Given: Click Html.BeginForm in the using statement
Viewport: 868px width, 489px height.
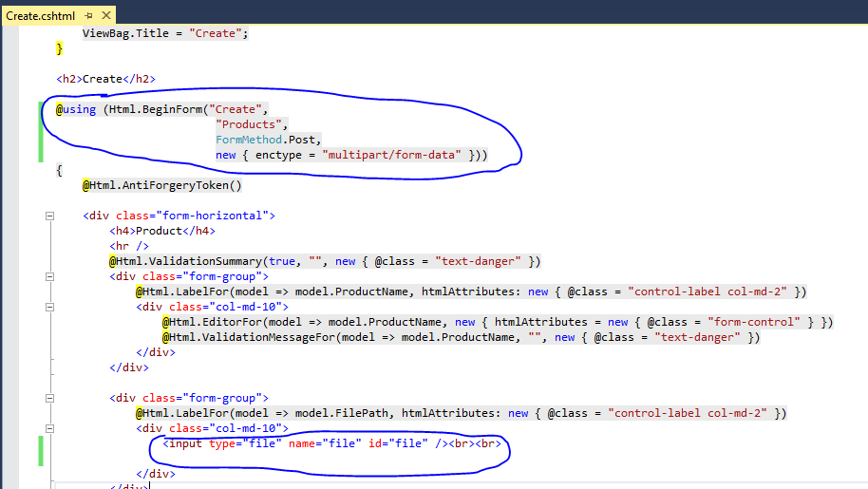Looking at the screenshot, I should tap(156, 109).
